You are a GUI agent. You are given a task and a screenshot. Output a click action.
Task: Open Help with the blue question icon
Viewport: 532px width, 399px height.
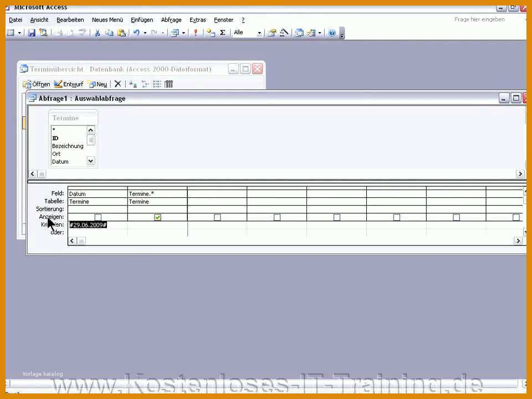[x=332, y=33]
